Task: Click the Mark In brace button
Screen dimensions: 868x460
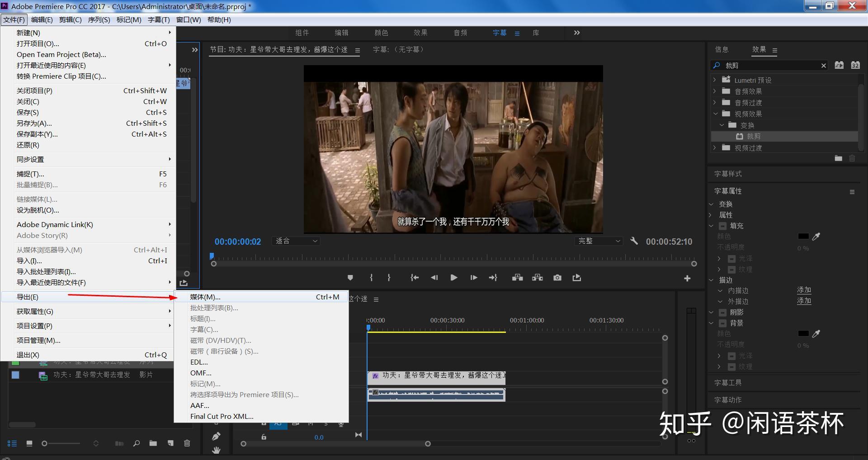Action: [371, 278]
